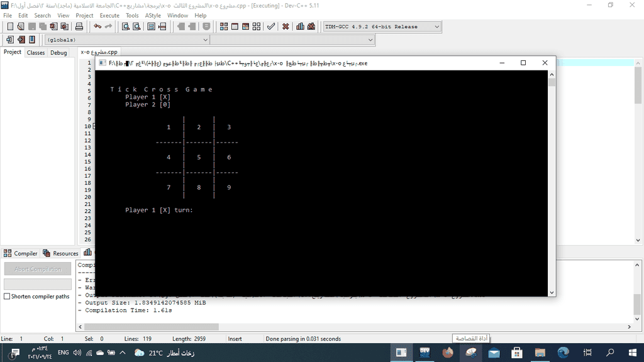This screenshot has height=362, width=644.
Task: Click the console window title bar icon
Action: 103,63
